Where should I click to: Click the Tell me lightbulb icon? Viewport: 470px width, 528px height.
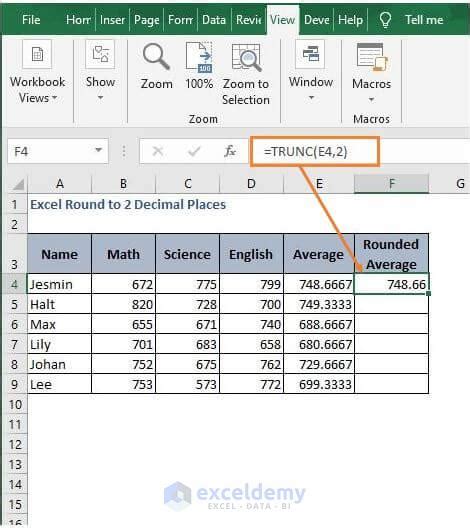pos(385,20)
